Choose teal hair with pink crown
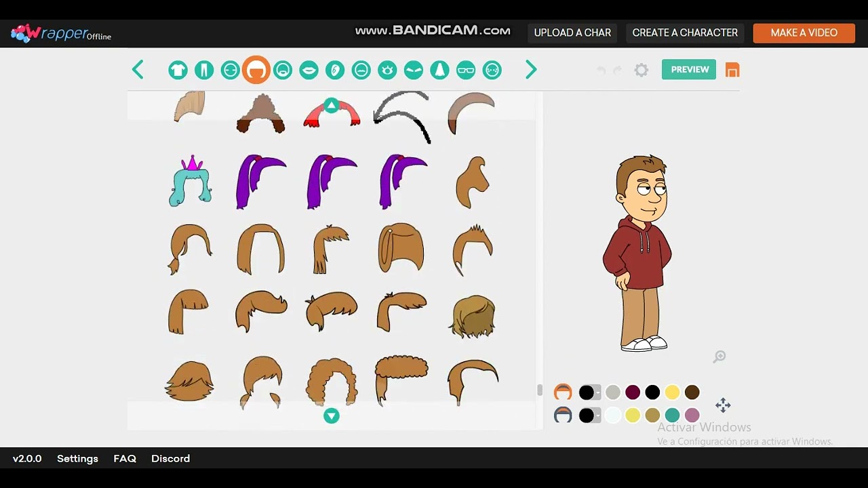Viewport: 868px width, 488px height. click(x=191, y=181)
